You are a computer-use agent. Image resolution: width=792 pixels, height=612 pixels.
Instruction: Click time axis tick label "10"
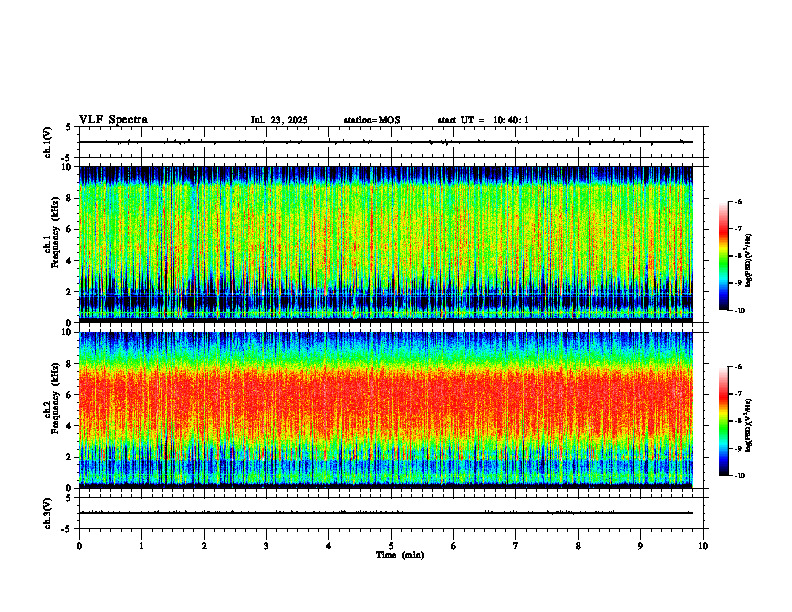point(703,546)
